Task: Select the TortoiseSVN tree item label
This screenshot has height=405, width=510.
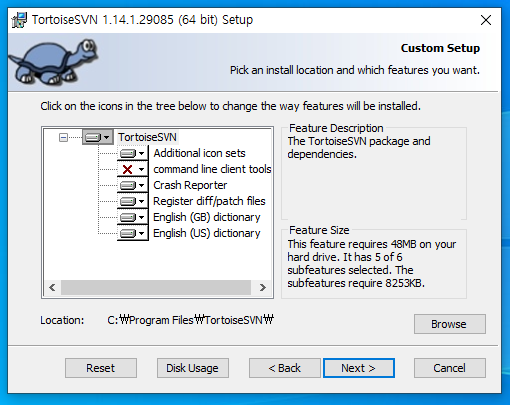Action: point(147,137)
